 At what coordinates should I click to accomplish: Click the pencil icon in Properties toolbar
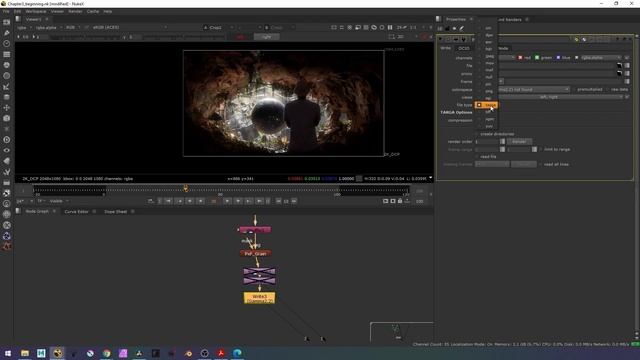pyautogui.click(x=462, y=28)
